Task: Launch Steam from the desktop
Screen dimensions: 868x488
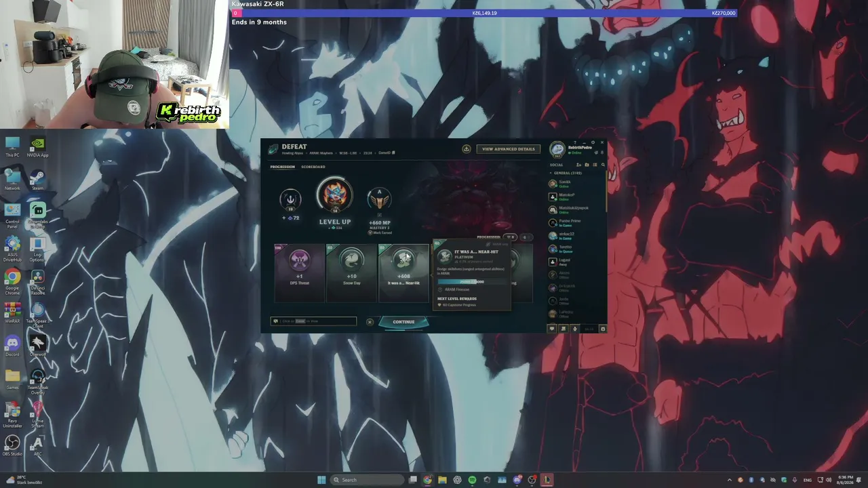Action: 37,179
